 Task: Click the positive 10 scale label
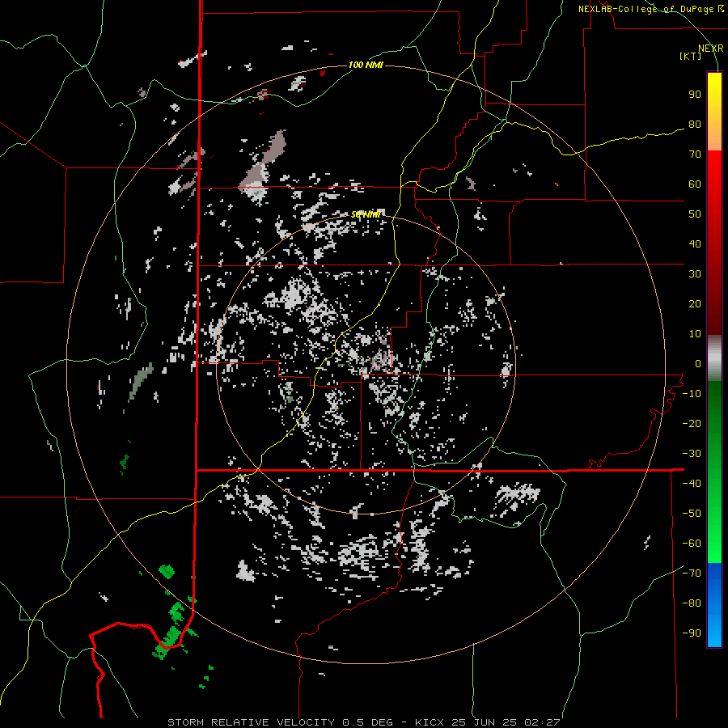(695, 334)
